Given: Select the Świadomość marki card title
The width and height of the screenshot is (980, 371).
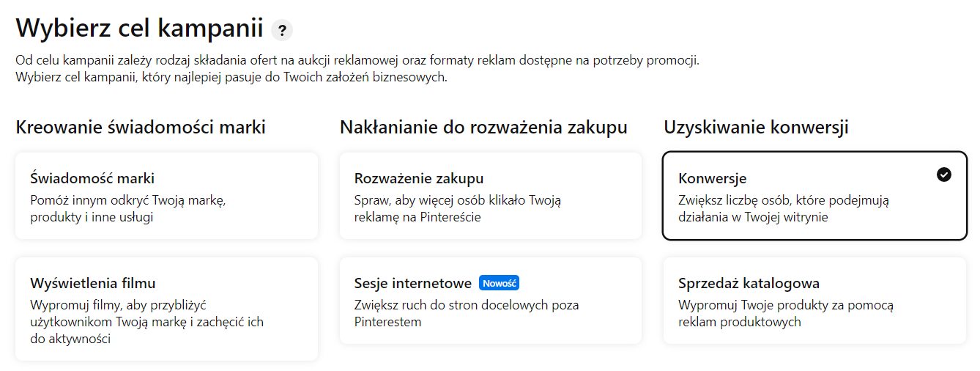Looking at the screenshot, I should click(92, 179).
